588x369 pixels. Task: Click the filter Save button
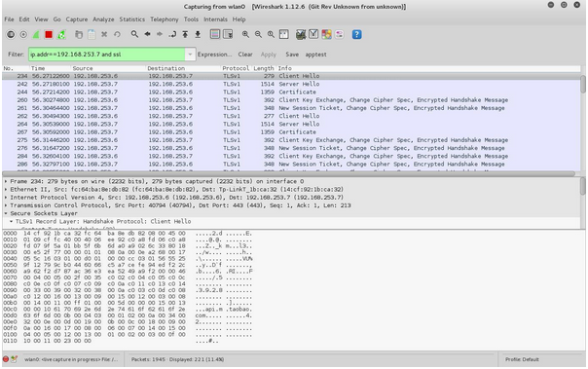292,55
